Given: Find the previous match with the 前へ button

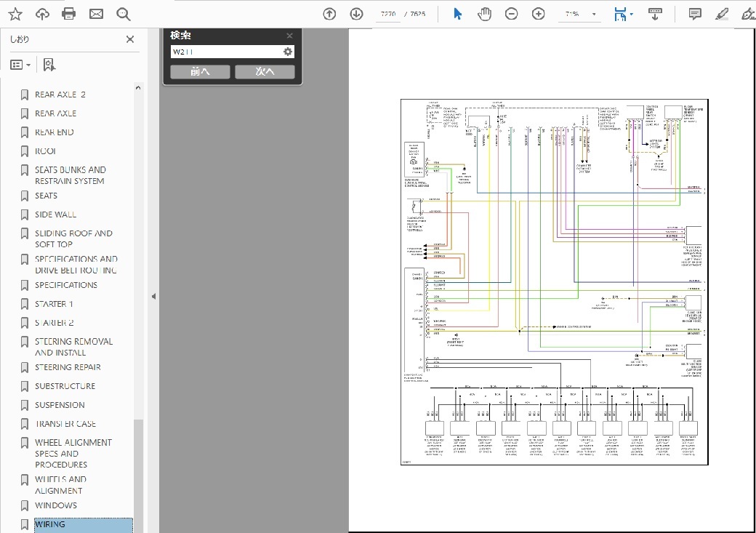Looking at the screenshot, I should 200,71.
